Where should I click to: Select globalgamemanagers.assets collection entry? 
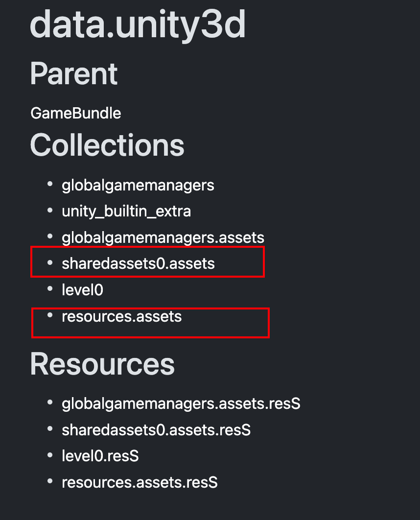(x=163, y=237)
